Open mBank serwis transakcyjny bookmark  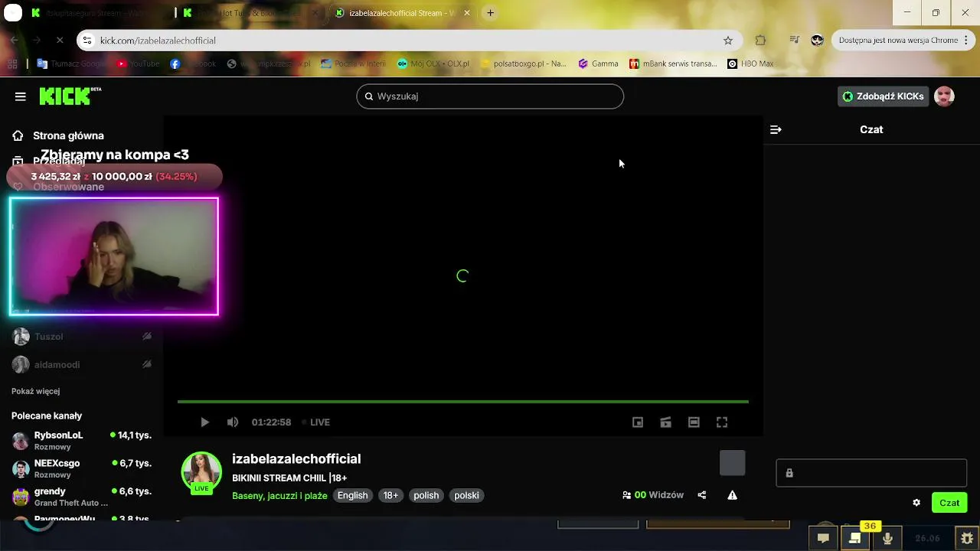click(x=673, y=64)
